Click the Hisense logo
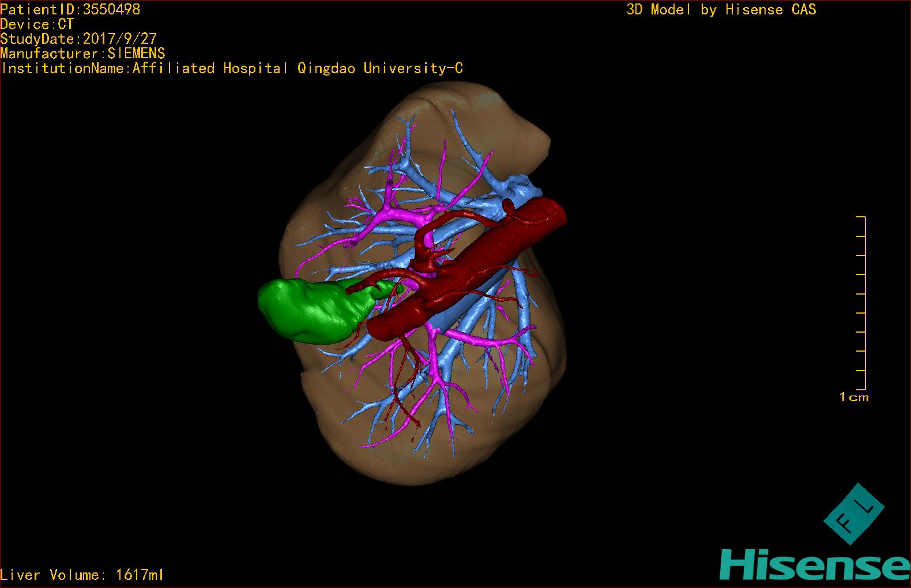The image size is (911, 588). coord(815,564)
